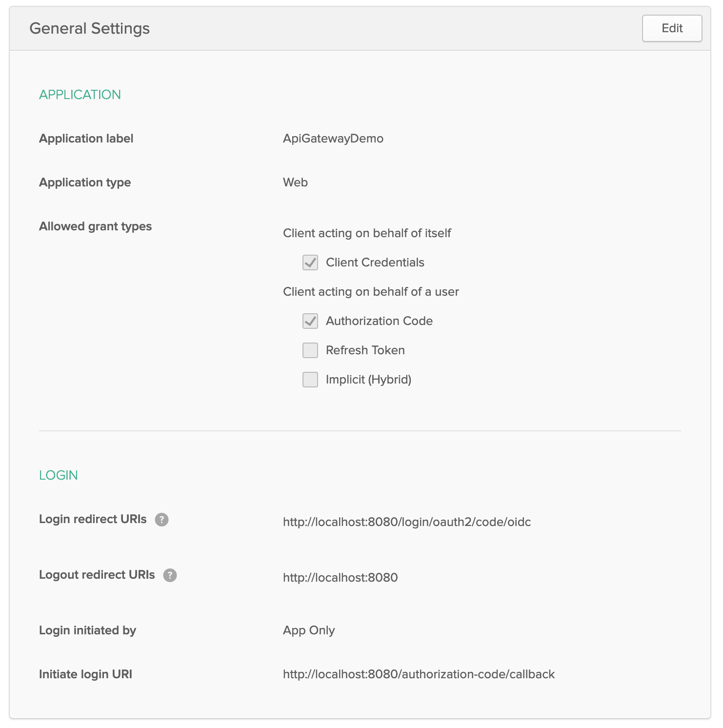Click the APPLICATION section header
This screenshot has height=728, width=723.
coord(80,95)
